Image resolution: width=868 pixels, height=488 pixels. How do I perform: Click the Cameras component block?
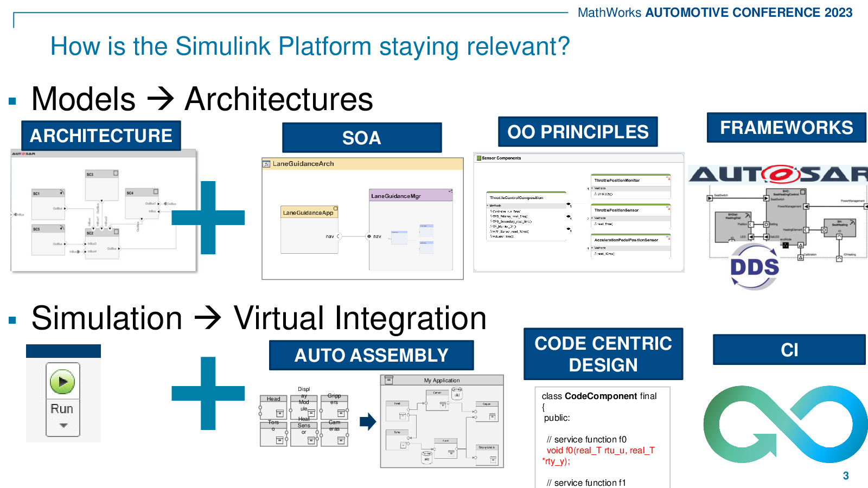334,434
